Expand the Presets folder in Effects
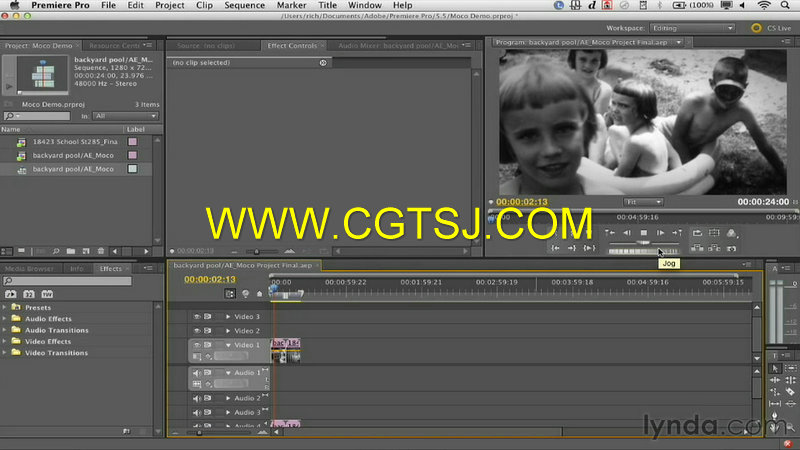 (5, 308)
